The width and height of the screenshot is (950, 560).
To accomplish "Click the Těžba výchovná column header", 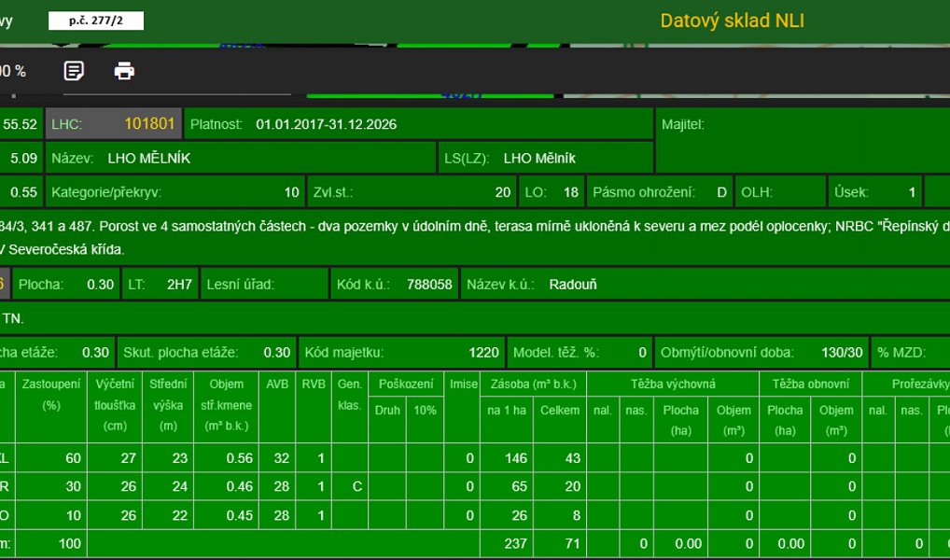I will (673, 384).
